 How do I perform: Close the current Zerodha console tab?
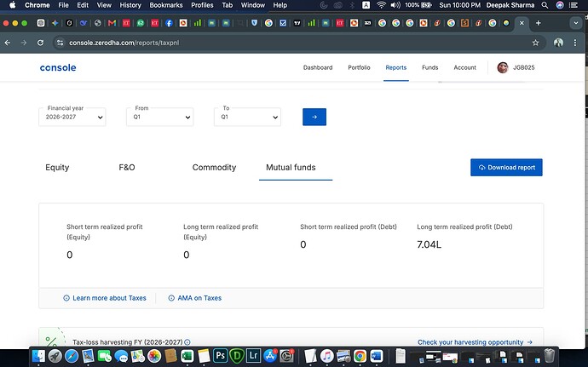[522, 23]
